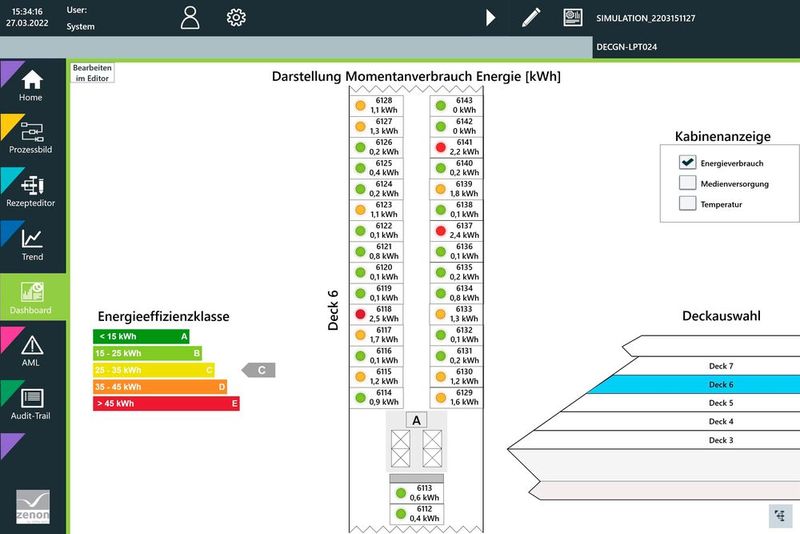The height and width of the screenshot is (534, 800).
Task: Enable the Temperatur checkbox
Action: [687, 203]
